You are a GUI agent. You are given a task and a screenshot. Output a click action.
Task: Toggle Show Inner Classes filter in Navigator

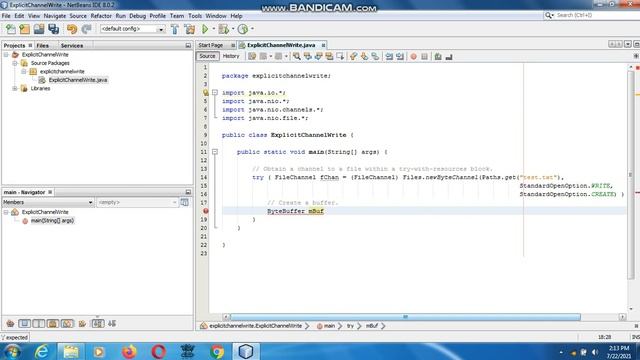pyautogui.click(x=67, y=324)
